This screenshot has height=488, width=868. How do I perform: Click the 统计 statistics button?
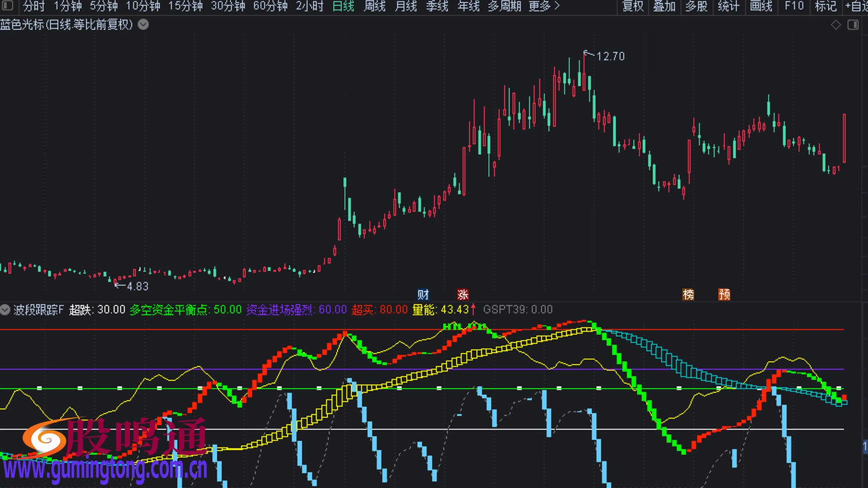(x=729, y=6)
